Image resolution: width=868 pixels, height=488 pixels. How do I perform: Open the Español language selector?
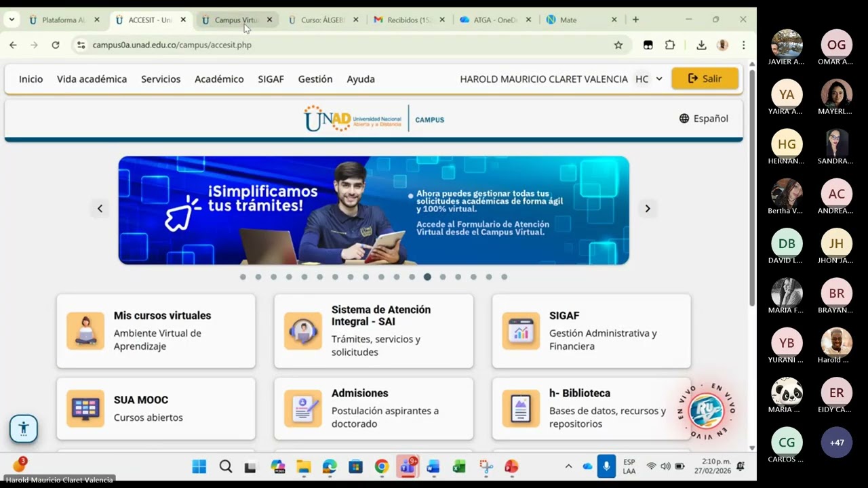coord(703,119)
